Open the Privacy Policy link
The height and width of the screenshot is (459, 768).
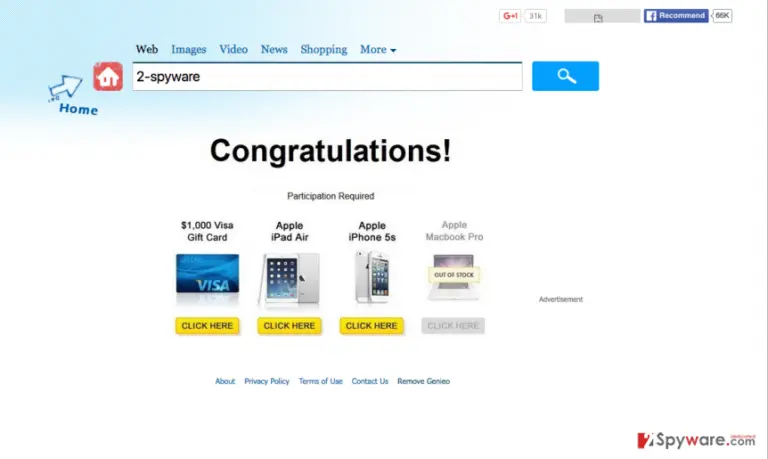(x=267, y=381)
